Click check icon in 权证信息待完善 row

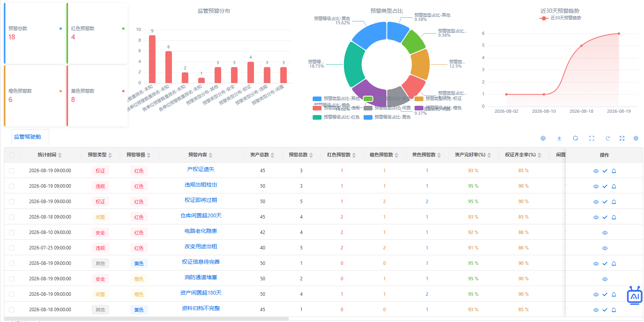(x=605, y=264)
